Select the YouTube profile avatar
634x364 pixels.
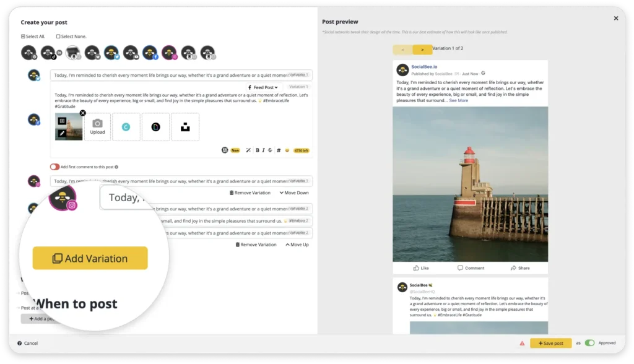pos(131,53)
